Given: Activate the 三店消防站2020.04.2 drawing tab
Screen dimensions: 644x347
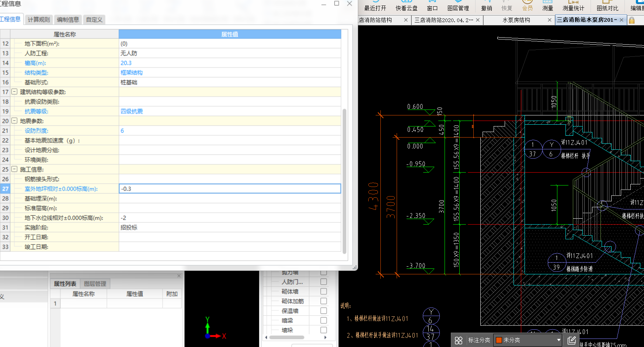Looking at the screenshot, I should [x=444, y=20].
